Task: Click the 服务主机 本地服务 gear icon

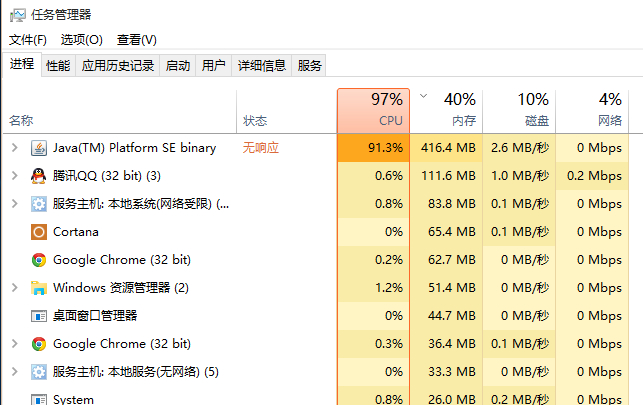Action: (39, 372)
